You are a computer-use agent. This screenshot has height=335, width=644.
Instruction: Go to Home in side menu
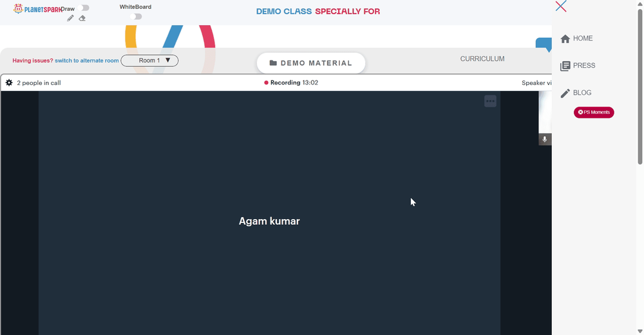pyautogui.click(x=576, y=38)
